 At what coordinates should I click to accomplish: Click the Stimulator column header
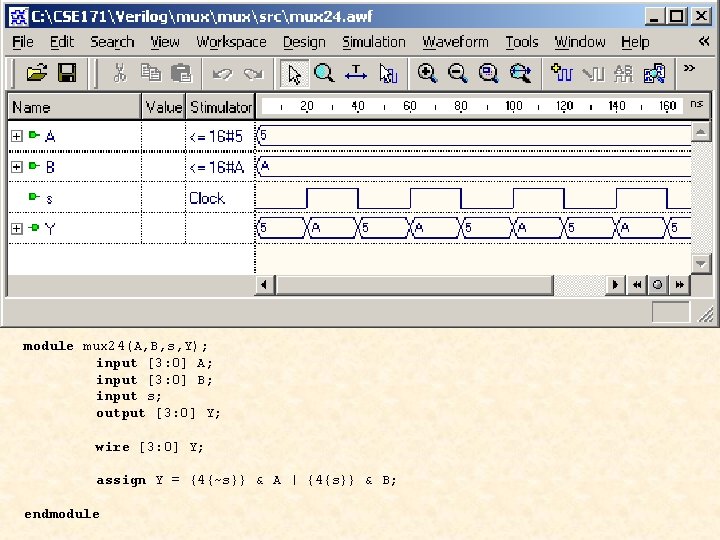(x=220, y=107)
